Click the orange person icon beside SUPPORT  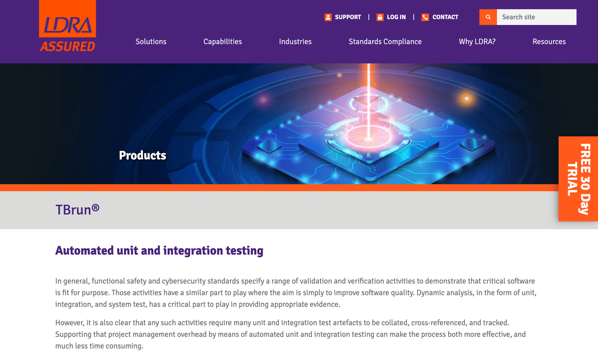coord(327,17)
